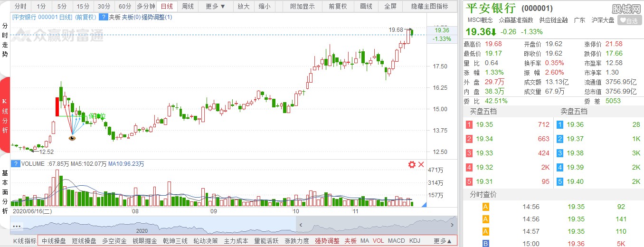The image size is (644, 247).
Task: Click the ellipsis button on the timeline navigator
Action: tap(18, 226)
